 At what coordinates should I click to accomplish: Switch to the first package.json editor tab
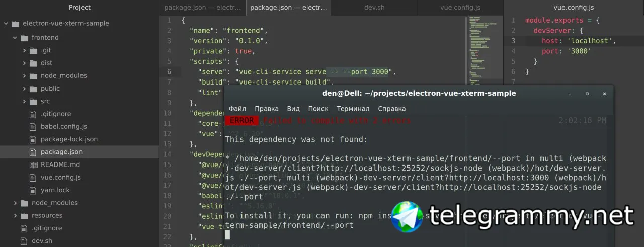coord(203,8)
